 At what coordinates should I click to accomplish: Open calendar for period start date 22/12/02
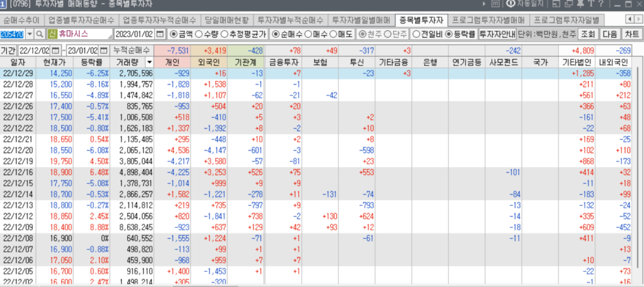tap(55, 50)
